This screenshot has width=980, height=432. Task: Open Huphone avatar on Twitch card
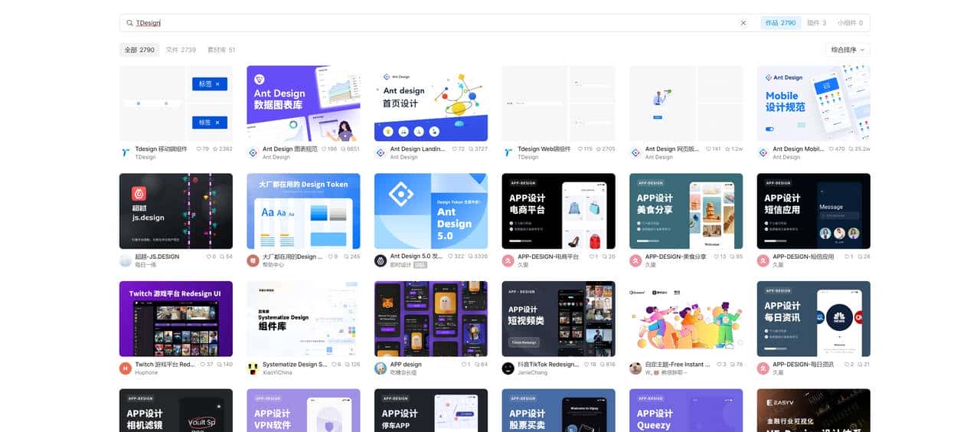(x=126, y=368)
